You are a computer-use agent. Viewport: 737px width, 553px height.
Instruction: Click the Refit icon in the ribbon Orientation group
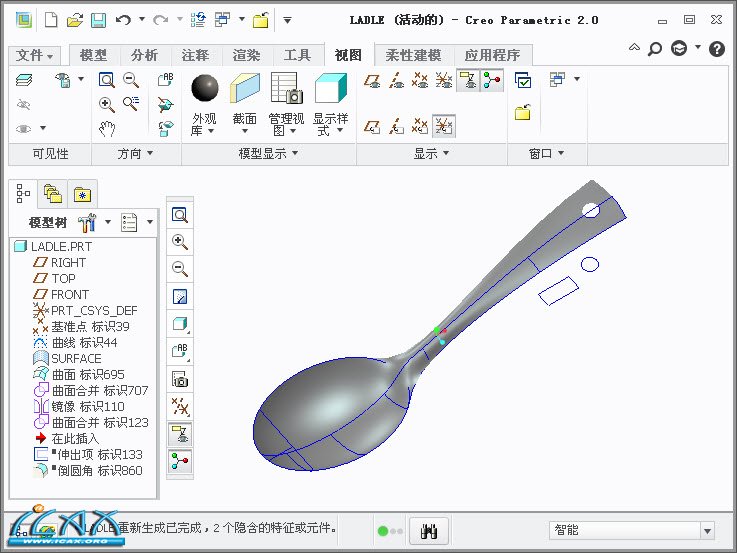coord(107,80)
